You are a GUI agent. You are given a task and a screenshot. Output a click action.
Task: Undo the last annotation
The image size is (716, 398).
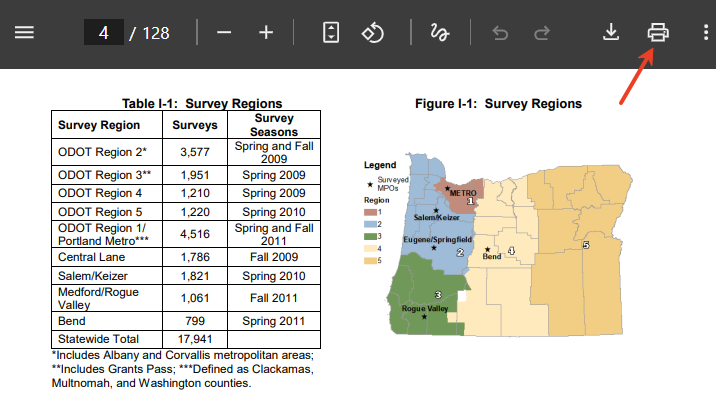click(500, 33)
